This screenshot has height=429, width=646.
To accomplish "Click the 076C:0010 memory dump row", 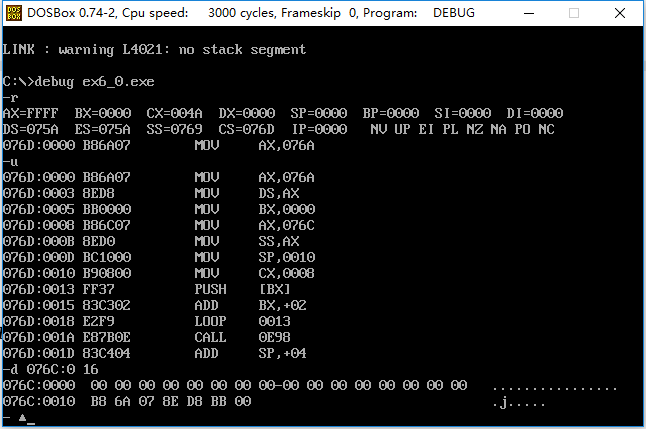I will pos(274,401).
